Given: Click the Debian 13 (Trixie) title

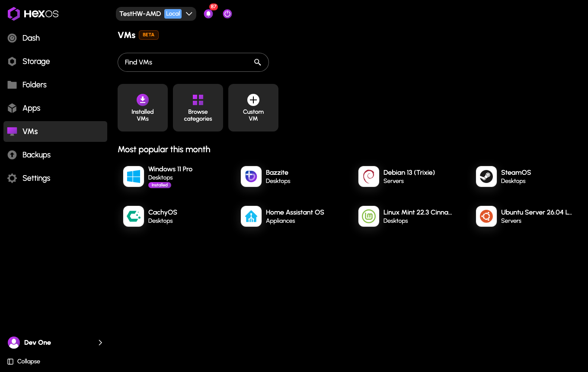Looking at the screenshot, I should (x=409, y=173).
